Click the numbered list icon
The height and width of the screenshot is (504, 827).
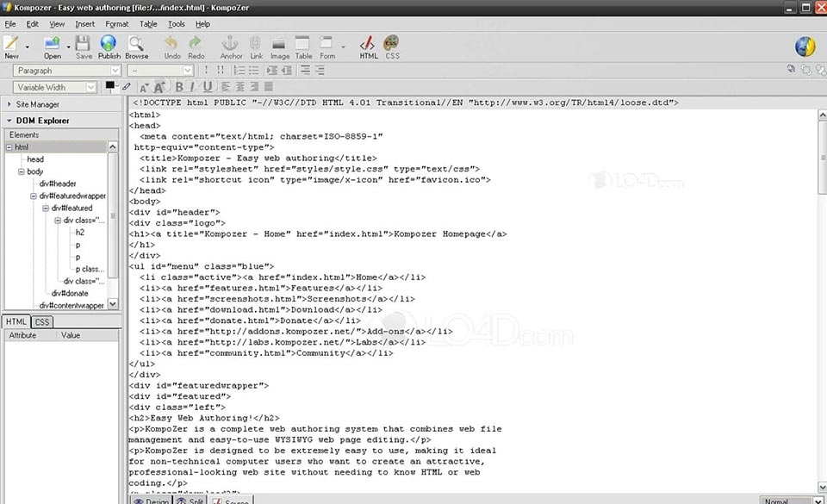point(239,70)
